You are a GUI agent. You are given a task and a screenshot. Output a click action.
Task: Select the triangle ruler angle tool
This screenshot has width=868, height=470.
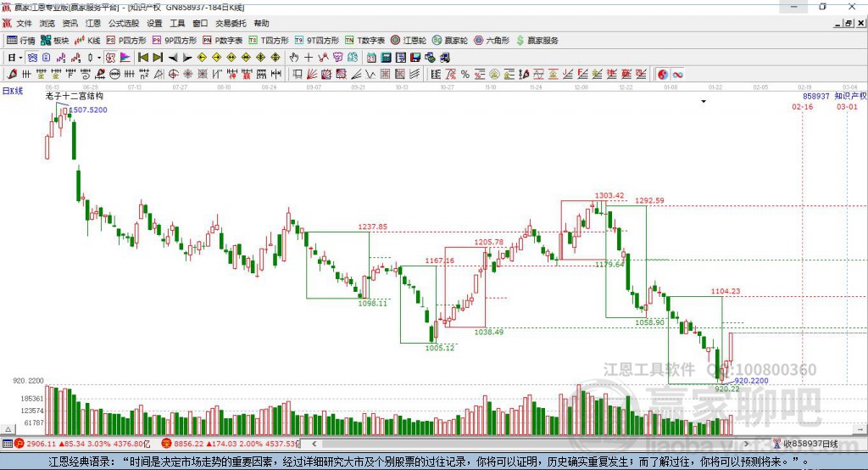tap(159, 75)
